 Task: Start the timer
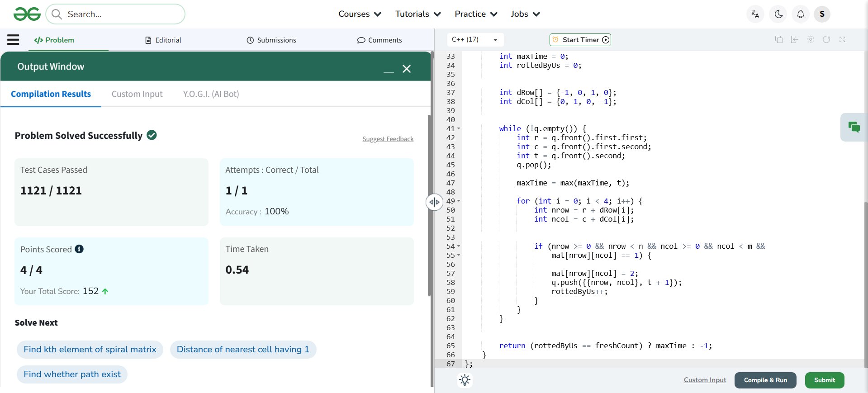(580, 40)
